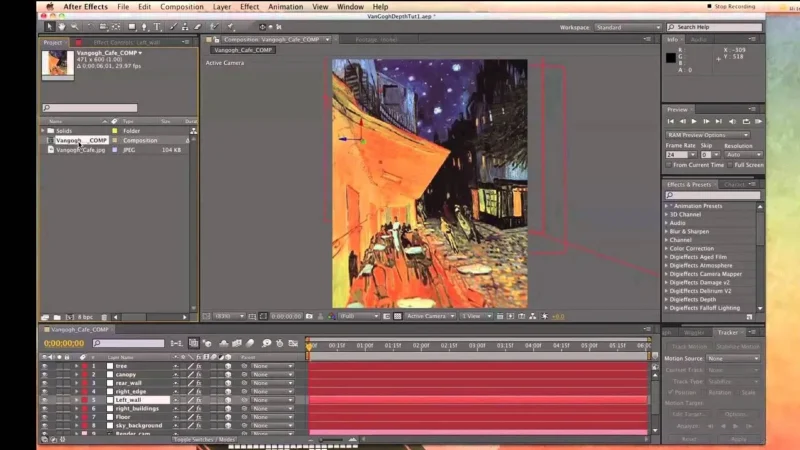Select the Hand tool in the toolbar
This screenshot has width=800, height=450.
[62, 27]
